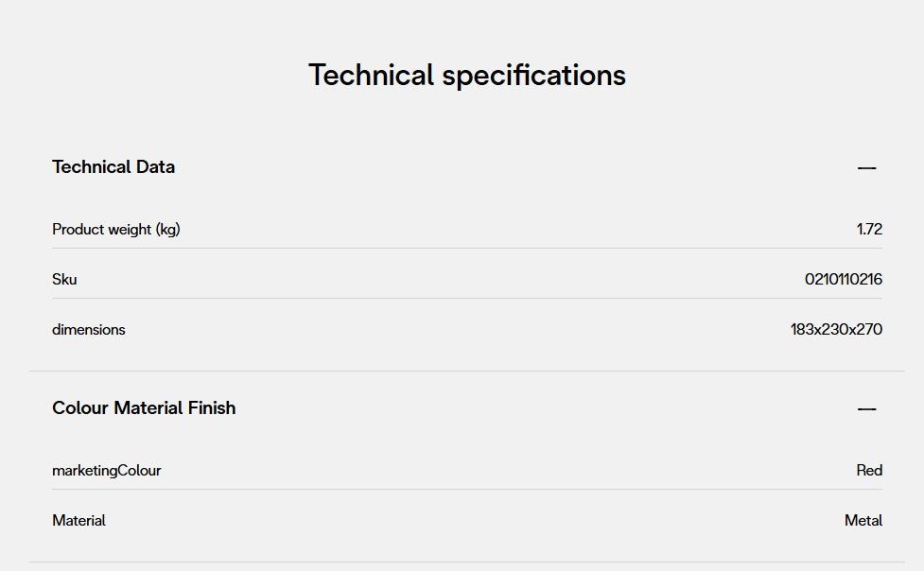924x571 pixels.
Task: Select the Sku label
Action: 64,279
